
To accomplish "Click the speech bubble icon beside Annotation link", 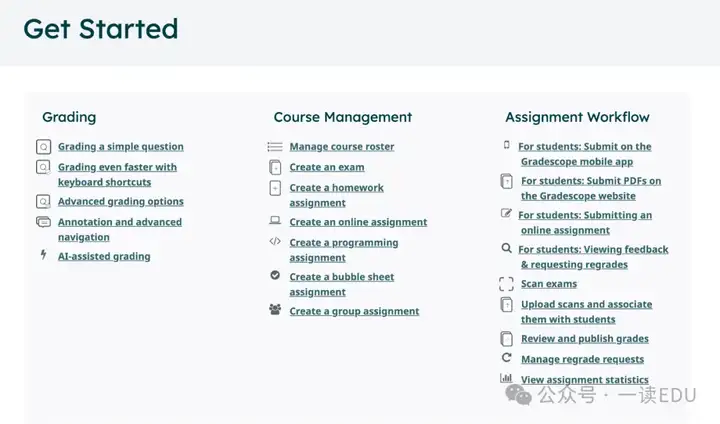I will (x=43, y=222).
